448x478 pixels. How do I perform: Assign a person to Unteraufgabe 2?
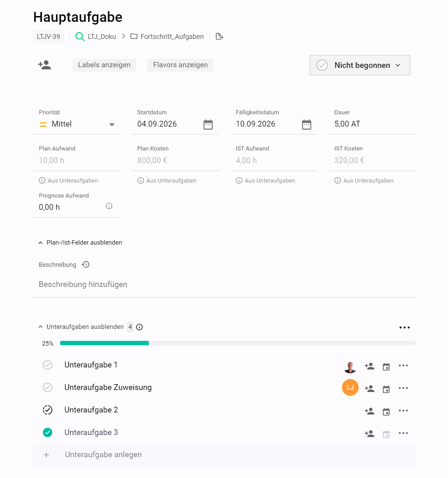tap(370, 411)
